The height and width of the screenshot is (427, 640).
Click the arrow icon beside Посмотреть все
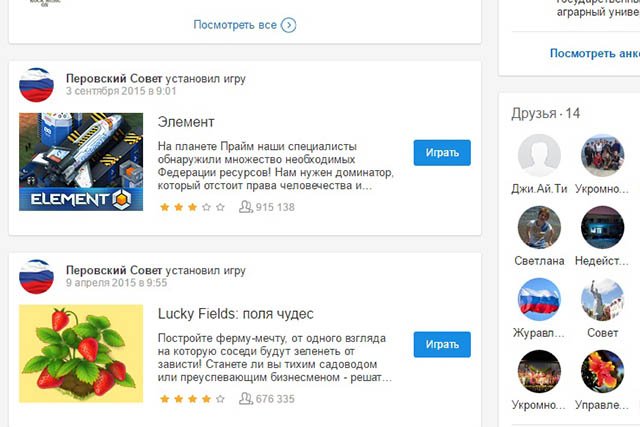click(289, 25)
